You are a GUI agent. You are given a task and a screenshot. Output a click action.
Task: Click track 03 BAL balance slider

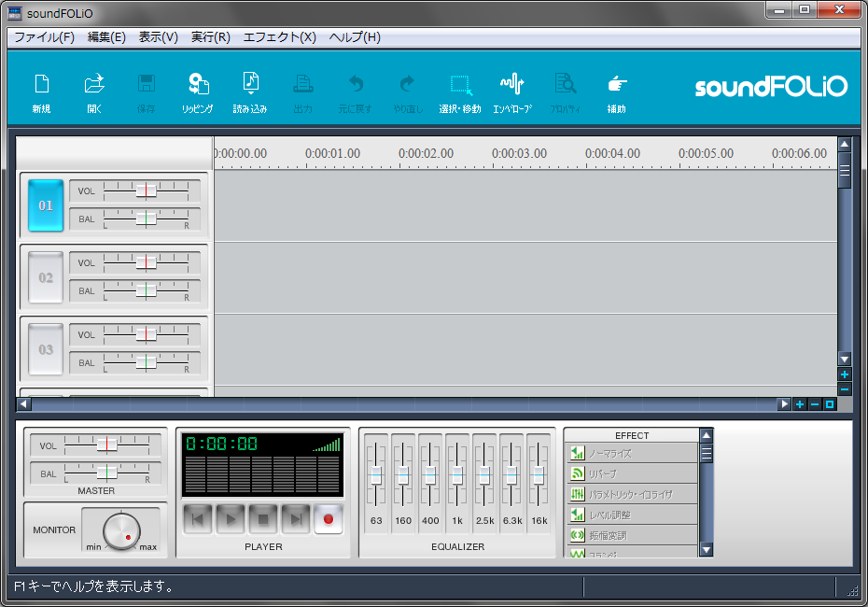(147, 362)
